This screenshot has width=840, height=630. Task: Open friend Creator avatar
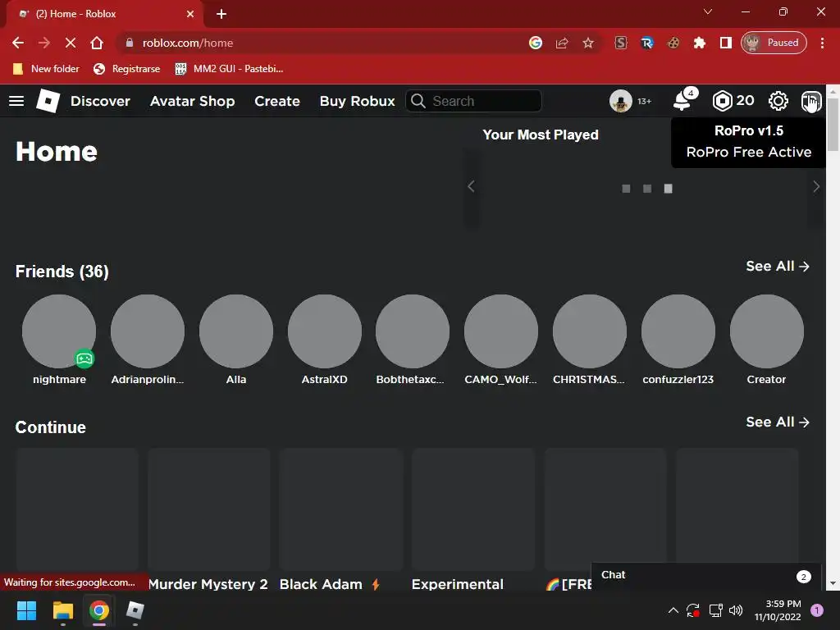[x=767, y=331]
